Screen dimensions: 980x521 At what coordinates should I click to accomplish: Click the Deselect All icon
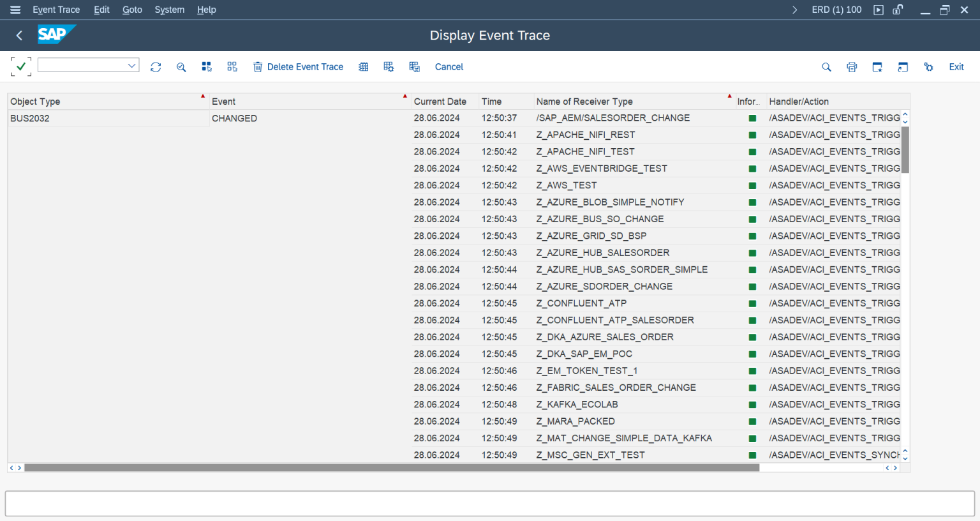click(232, 67)
